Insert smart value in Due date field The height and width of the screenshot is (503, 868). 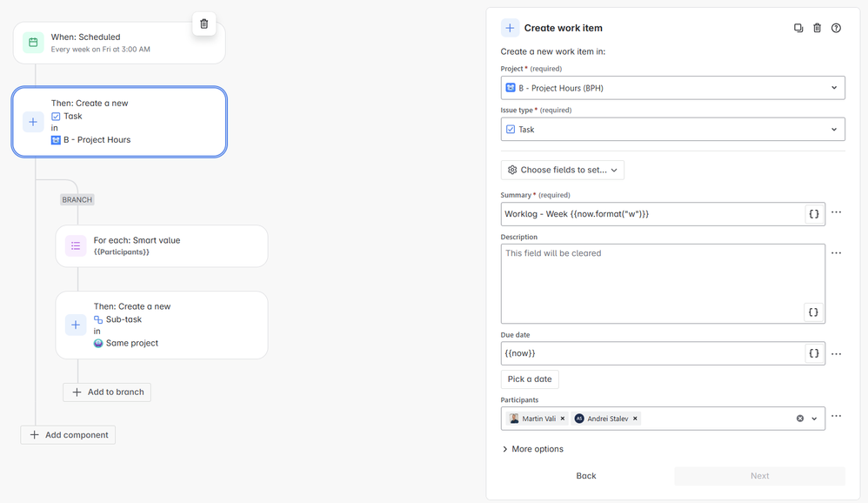pyautogui.click(x=814, y=353)
